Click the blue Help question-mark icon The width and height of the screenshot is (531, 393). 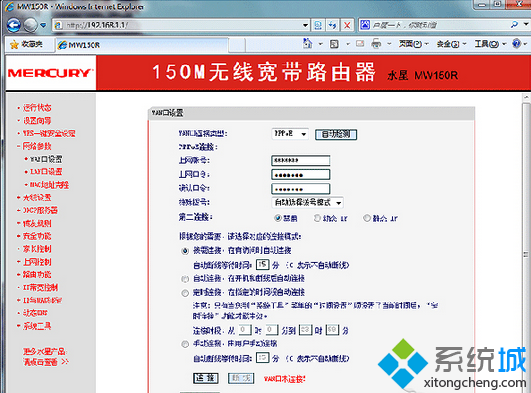click(516, 43)
